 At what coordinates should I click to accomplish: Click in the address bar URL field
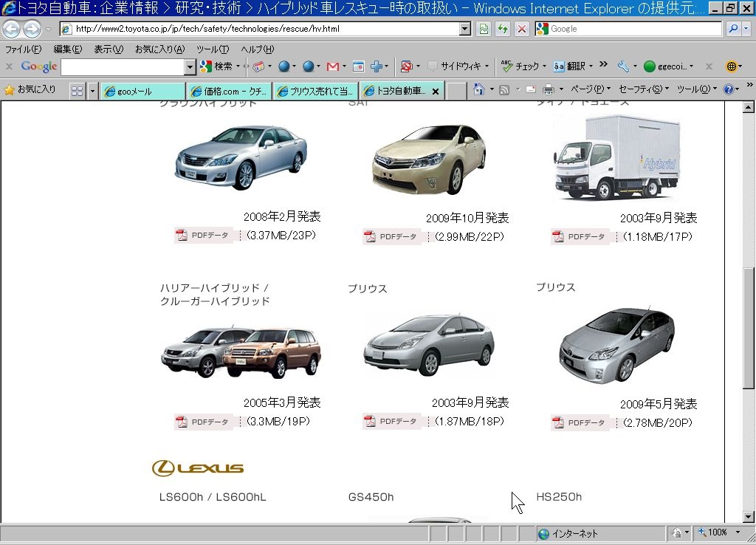265,29
